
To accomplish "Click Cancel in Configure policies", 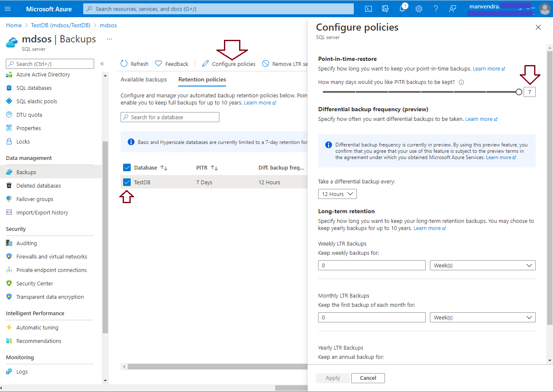I will click(368, 378).
